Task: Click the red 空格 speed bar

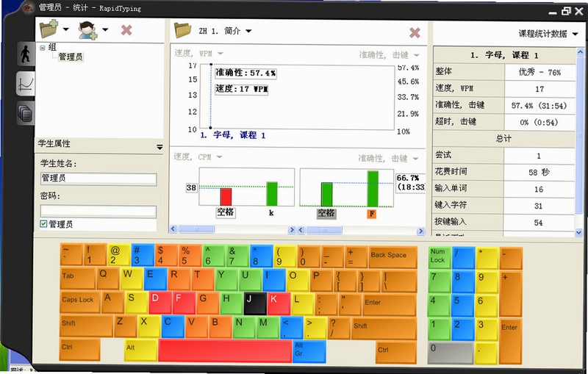Action: [x=226, y=197]
